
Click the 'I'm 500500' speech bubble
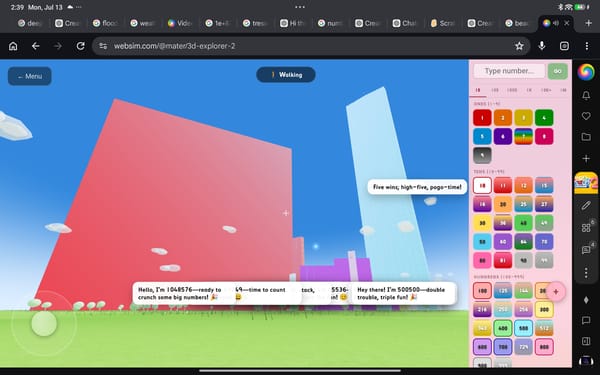404,293
